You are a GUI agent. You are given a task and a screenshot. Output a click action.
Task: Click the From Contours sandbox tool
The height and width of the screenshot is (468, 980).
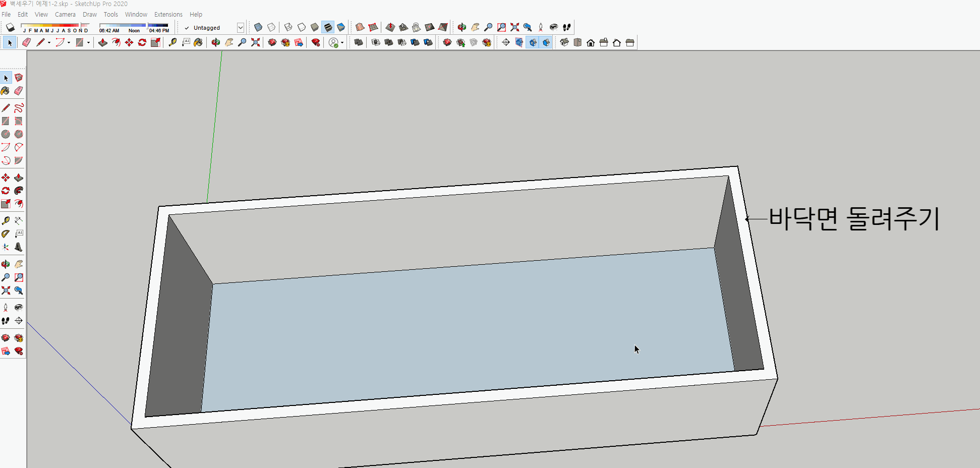click(x=360, y=27)
